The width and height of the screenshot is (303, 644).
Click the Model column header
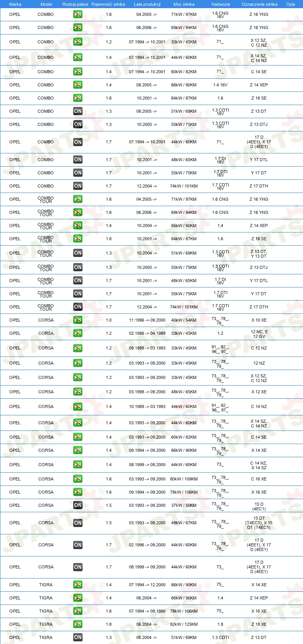tap(46, 4)
